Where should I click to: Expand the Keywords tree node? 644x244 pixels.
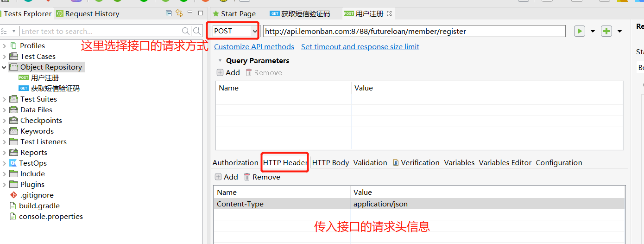pos(4,131)
